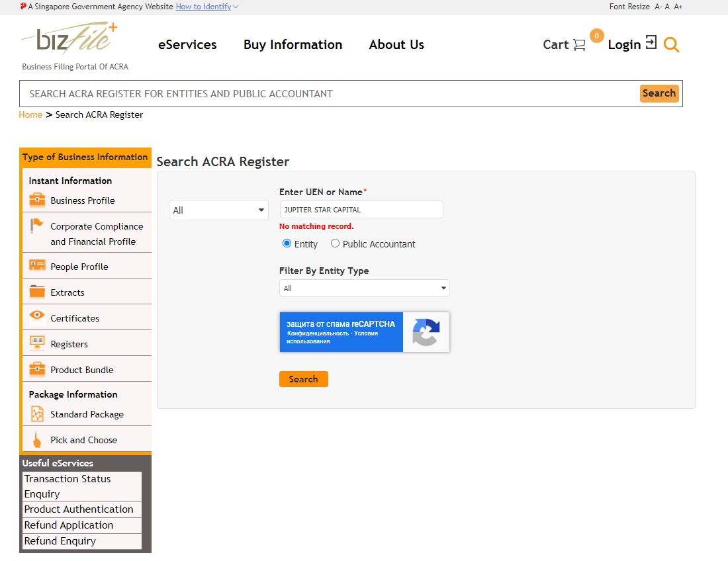Select the Extracts folder icon
728x561 pixels.
37,292
